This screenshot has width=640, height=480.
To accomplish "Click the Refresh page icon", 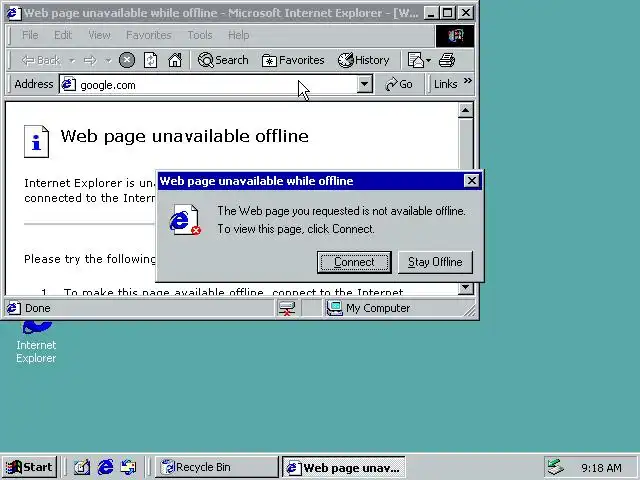I will point(151,60).
